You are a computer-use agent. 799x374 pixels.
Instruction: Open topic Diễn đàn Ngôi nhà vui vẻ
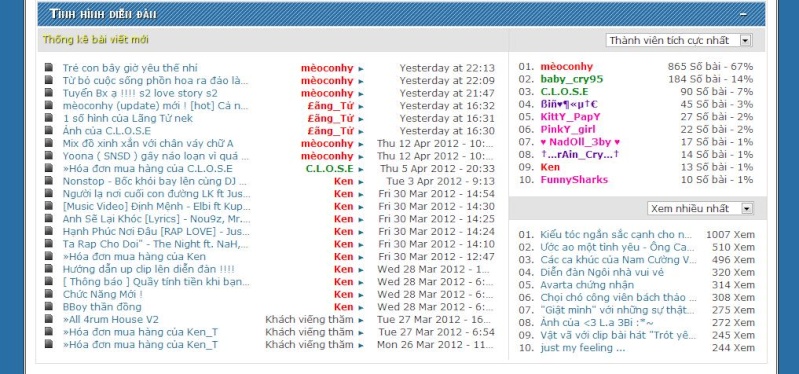tap(602, 272)
